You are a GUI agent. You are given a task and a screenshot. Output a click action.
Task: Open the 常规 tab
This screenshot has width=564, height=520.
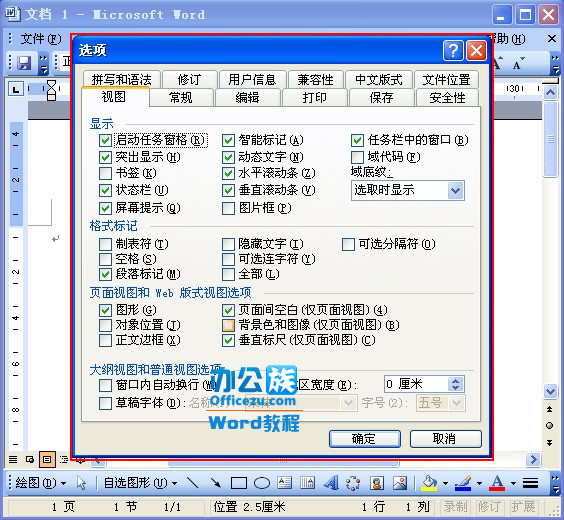coord(181,97)
